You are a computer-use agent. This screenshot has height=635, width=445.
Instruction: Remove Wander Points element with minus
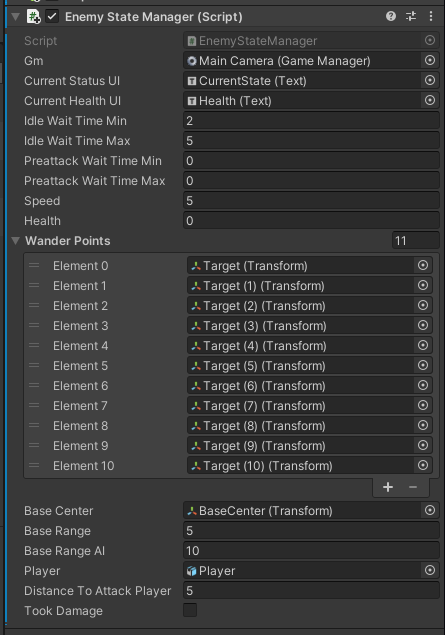pos(413,487)
